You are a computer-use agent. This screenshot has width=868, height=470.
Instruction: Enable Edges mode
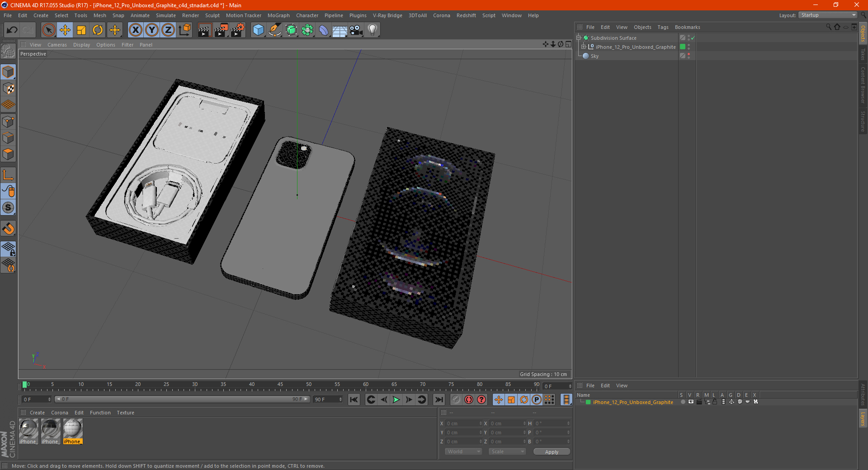(x=8, y=138)
